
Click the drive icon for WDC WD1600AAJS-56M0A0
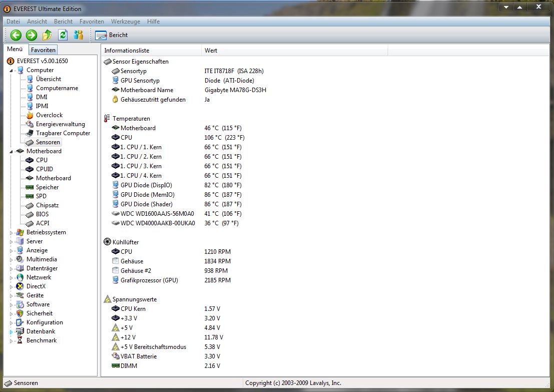[x=116, y=213]
